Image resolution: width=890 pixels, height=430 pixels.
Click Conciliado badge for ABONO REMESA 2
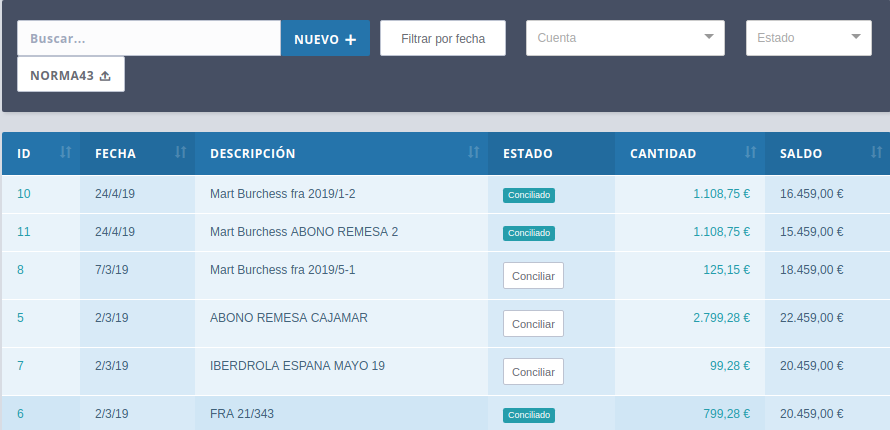tap(528, 233)
